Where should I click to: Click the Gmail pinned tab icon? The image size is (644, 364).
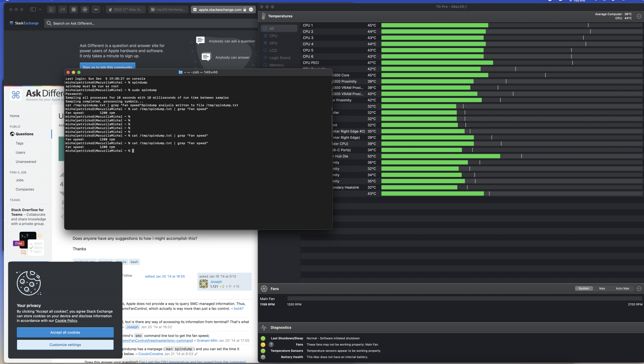pyautogui.click(x=62, y=10)
